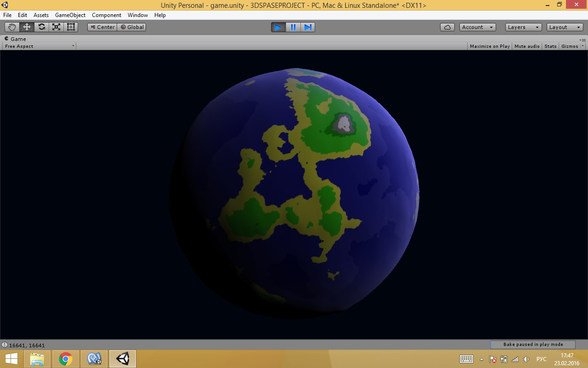Screen dimensions: 588x368
Task: Show hidden tray icons arrow
Action: coord(481,359)
